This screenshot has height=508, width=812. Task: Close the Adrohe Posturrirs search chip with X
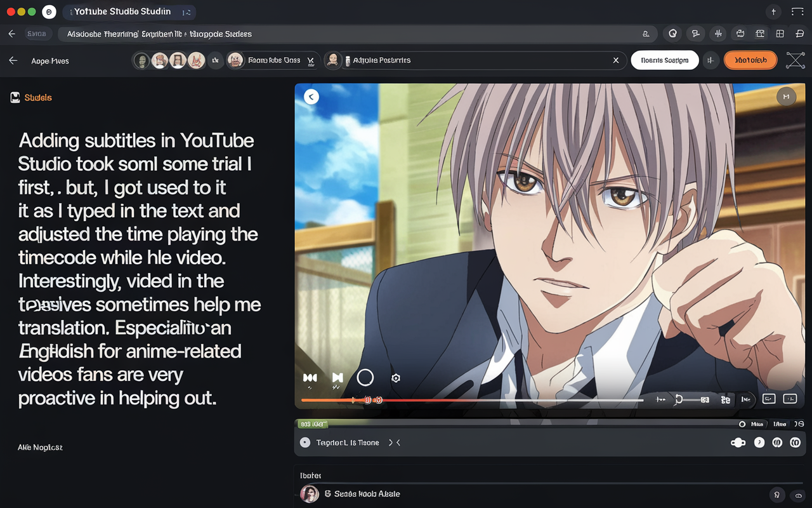(615, 60)
